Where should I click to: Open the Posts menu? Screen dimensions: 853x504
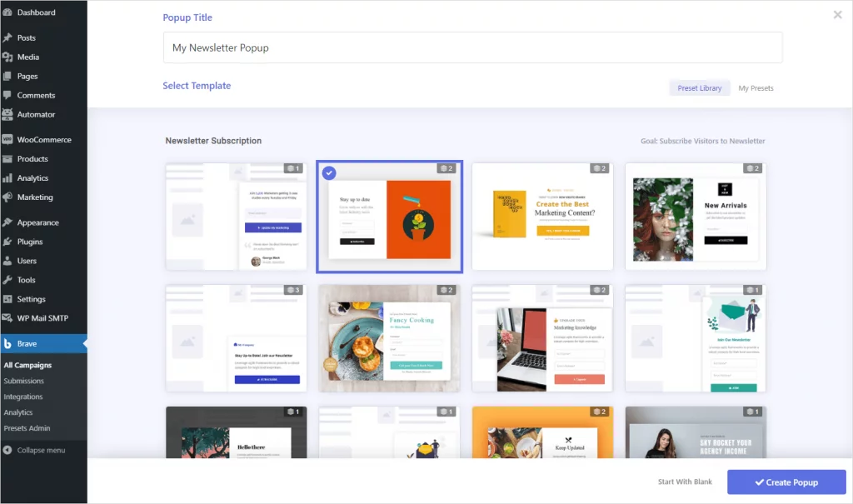click(x=43, y=37)
